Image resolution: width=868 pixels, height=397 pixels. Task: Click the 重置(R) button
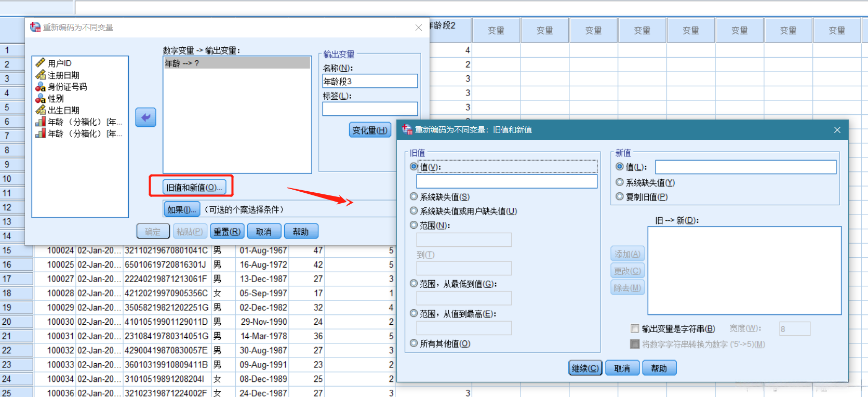[227, 232]
